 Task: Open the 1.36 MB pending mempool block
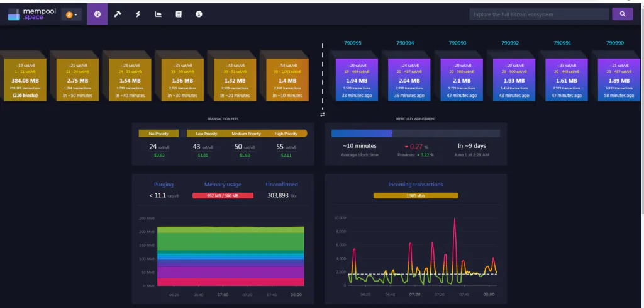click(182, 80)
